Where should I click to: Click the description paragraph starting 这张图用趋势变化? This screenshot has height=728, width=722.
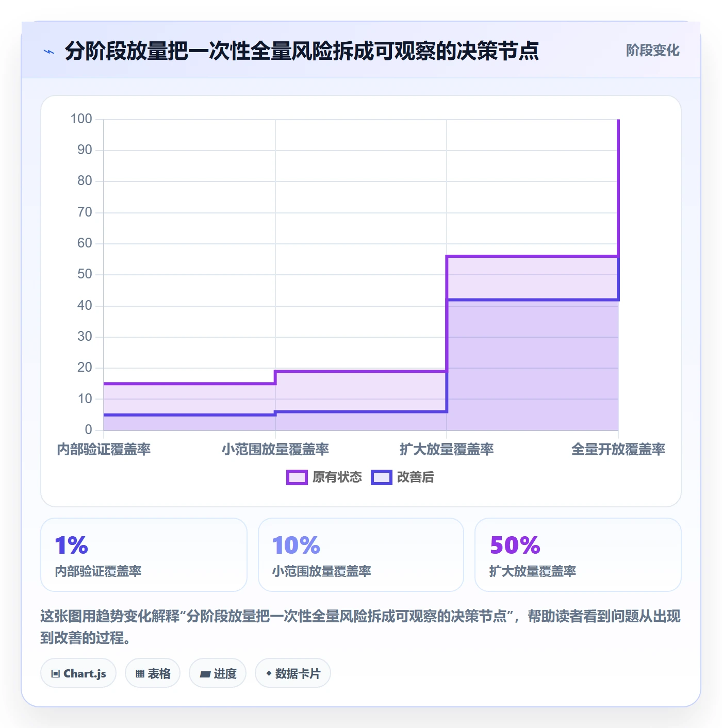click(360, 627)
